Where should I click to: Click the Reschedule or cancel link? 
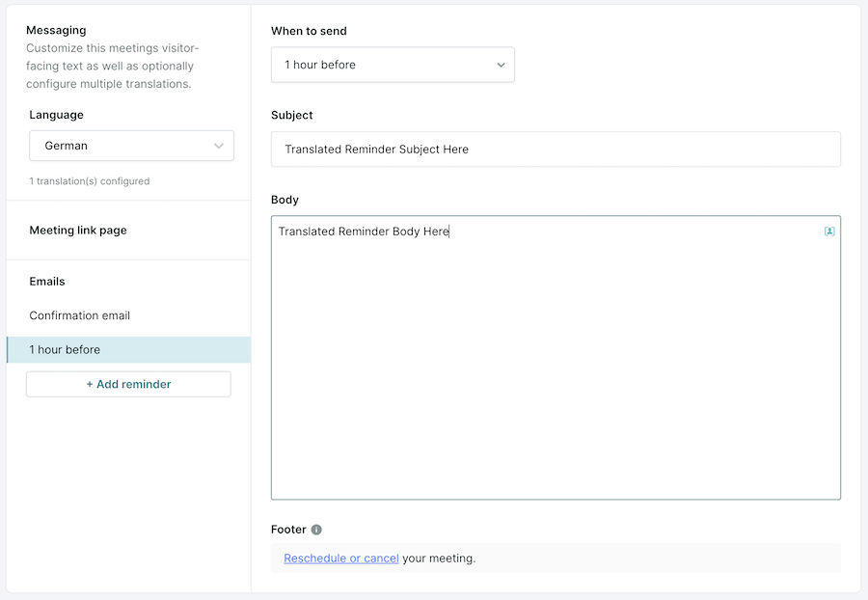[x=341, y=559]
